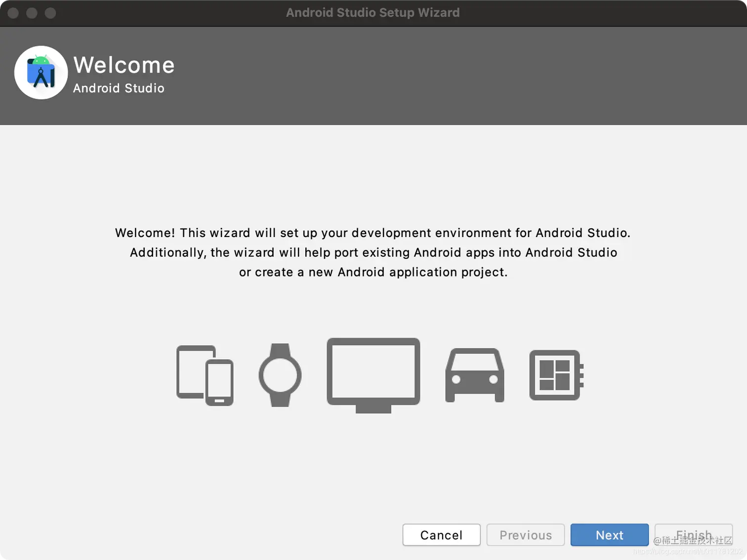Click the Finish button
Image resolution: width=747 pixels, height=560 pixels.
coord(694,535)
